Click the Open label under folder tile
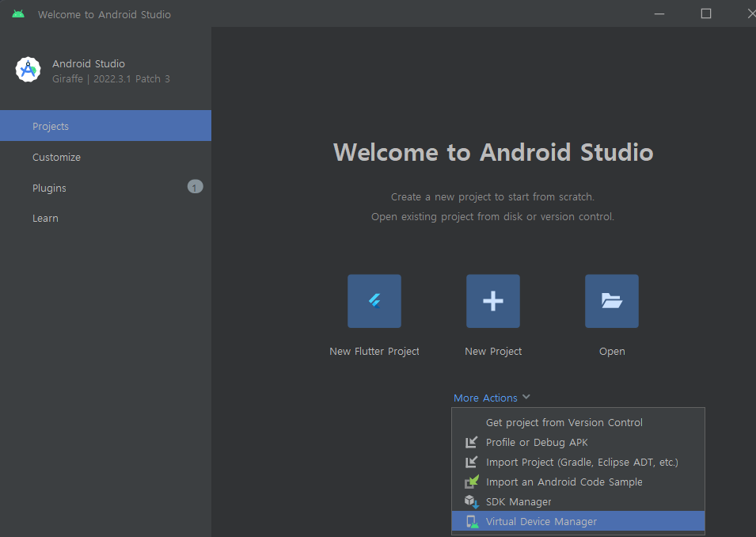Viewport: 756px width, 537px height. tap(612, 351)
